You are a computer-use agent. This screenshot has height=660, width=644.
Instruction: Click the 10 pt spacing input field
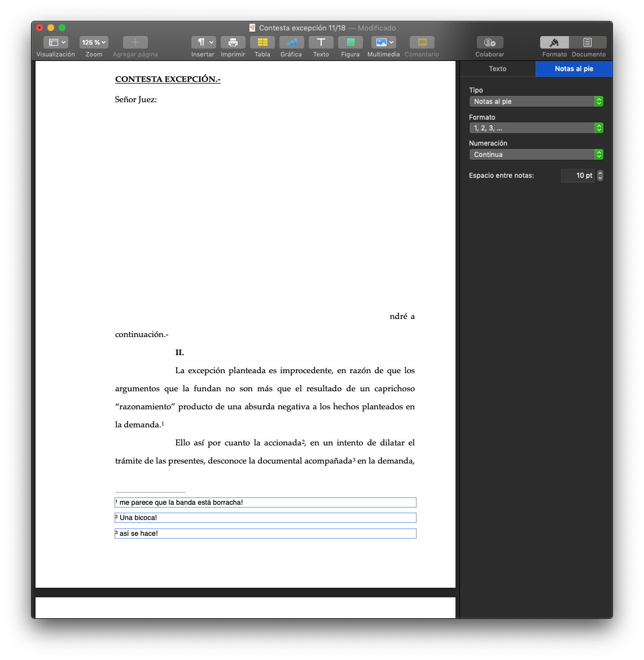click(x=577, y=176)
